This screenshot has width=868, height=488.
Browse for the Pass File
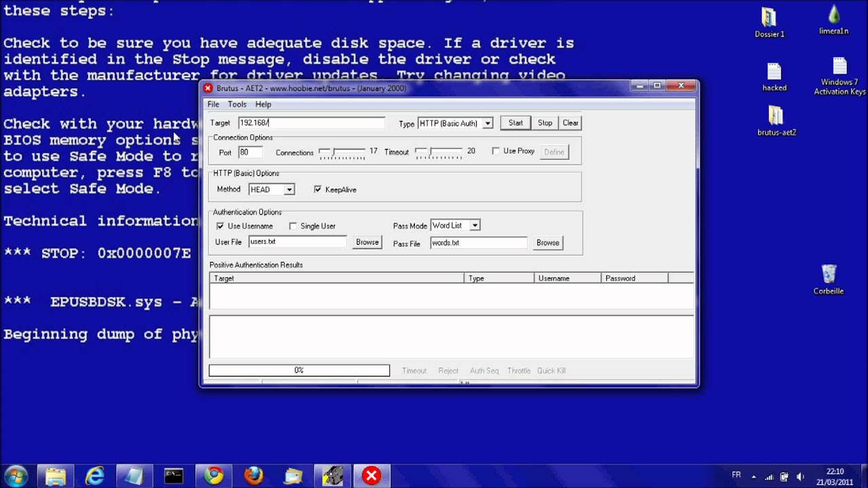pos(548,243)
